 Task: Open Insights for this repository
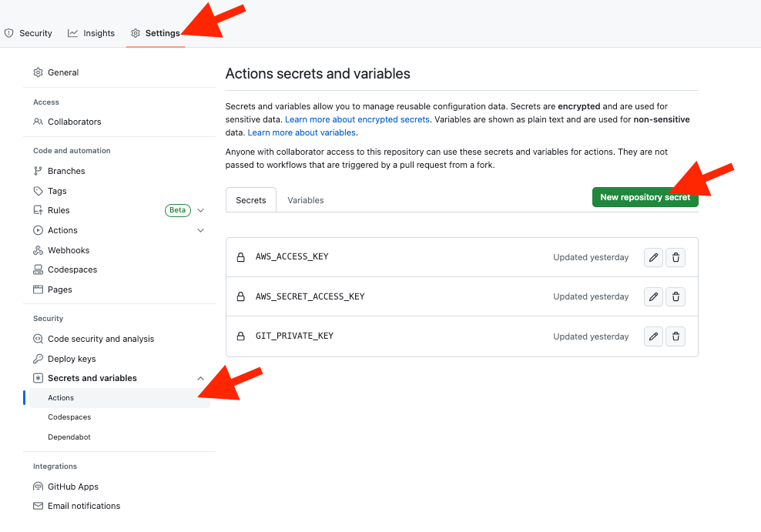pos(91,33)
